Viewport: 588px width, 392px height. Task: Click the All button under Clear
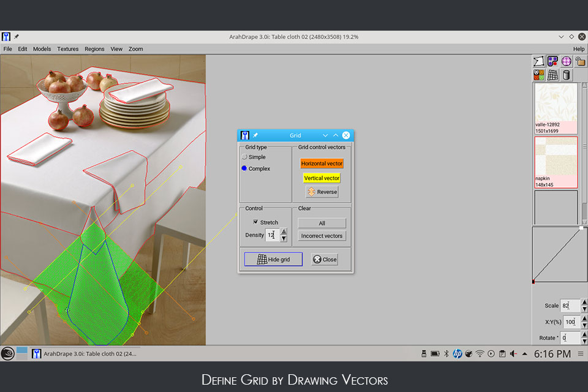322,223
